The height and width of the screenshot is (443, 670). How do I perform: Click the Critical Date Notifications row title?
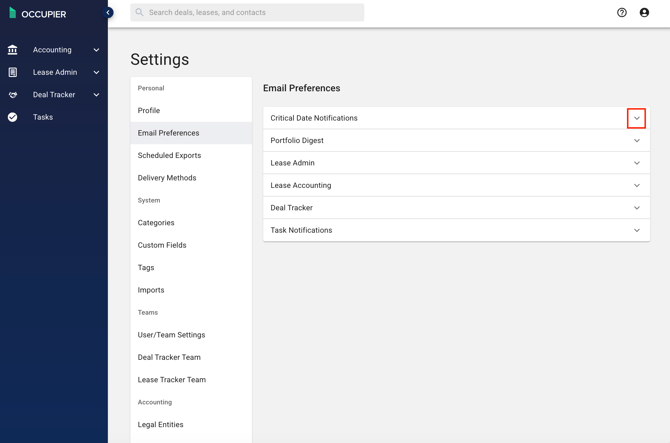314,118
